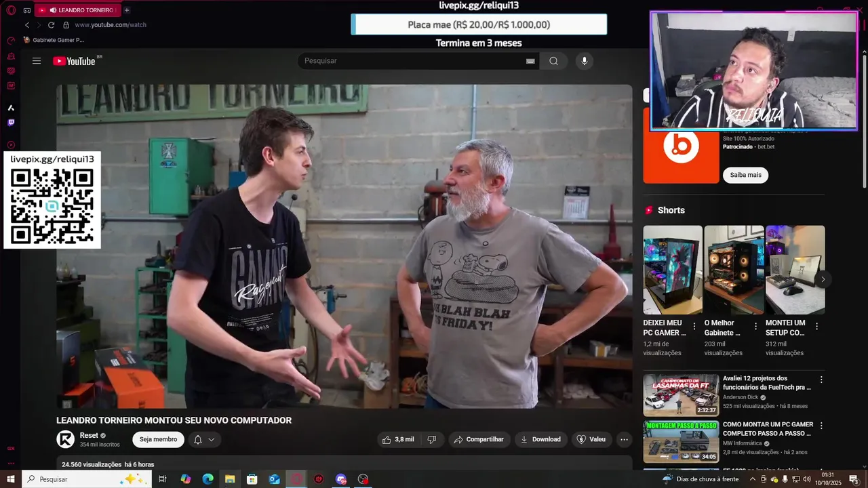The height and width of the screenshot is (488, 868).
Task: Click 'Seja membro' button
Action: point(158,439)
